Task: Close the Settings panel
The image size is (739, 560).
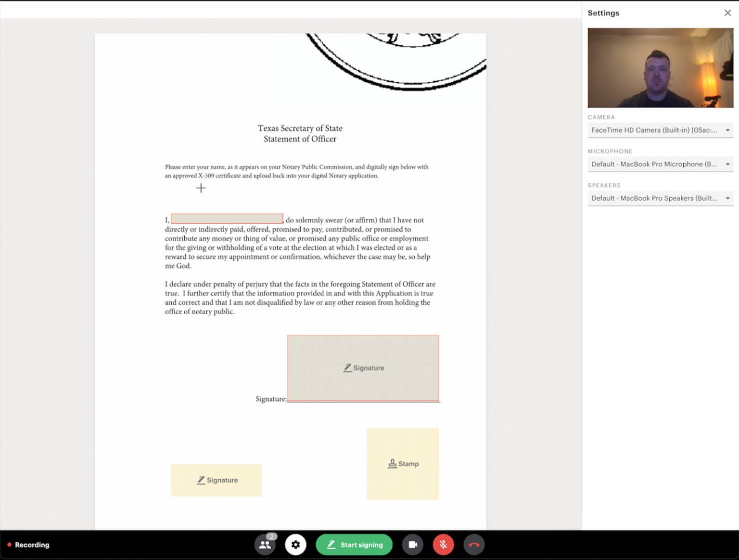Action: (x=727, y=13)
